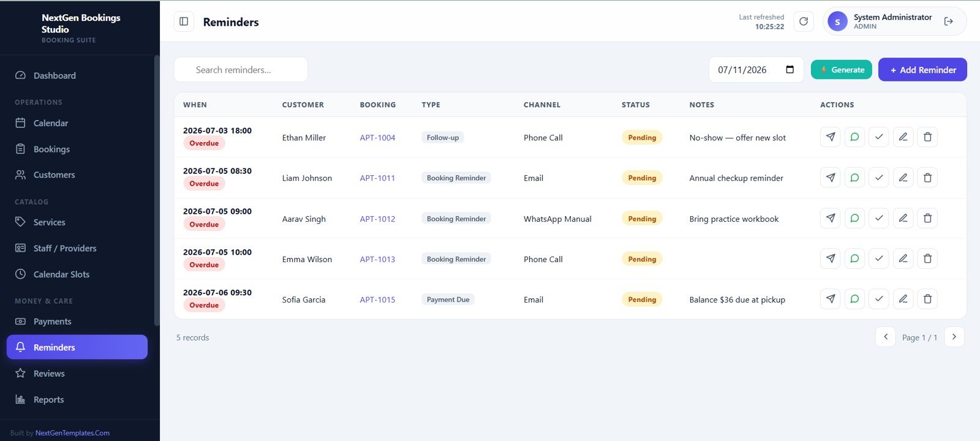The width and height of the screenshot is (980, 441).
Task: Click the Add Reminder button
Action: click(x=922, y=70)
